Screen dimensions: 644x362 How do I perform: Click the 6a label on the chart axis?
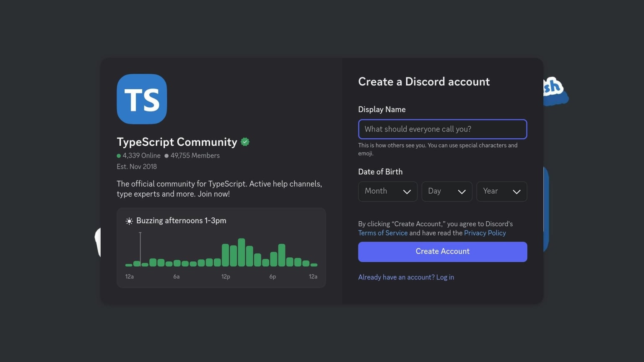[177, 277]
